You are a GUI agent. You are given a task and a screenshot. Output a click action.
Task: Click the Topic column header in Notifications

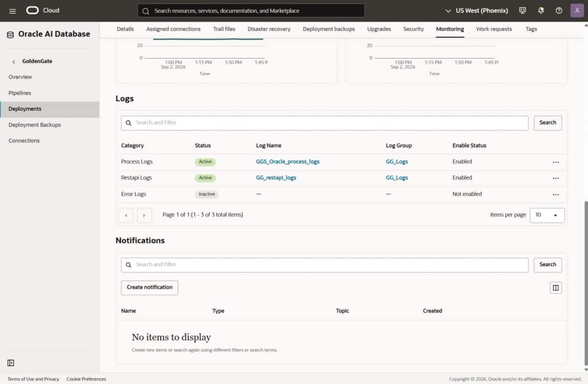coord(342,311)
